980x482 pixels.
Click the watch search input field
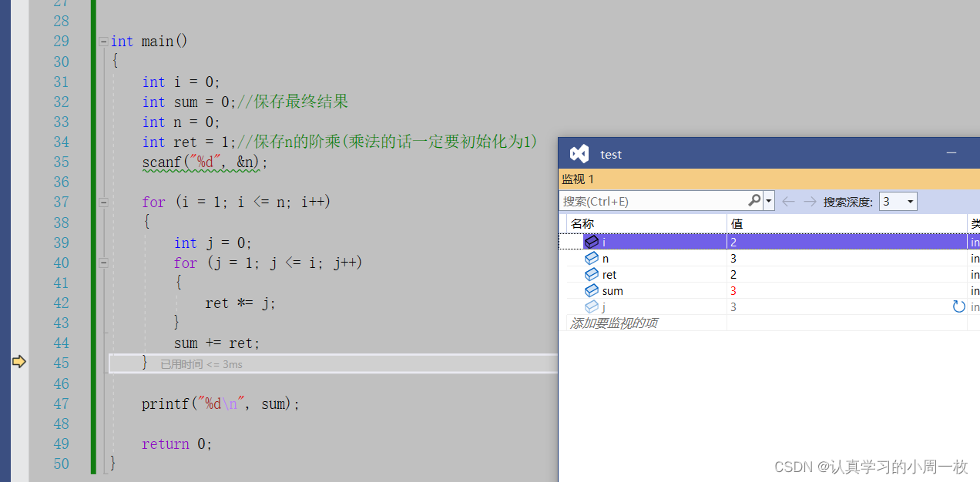point(653,201)
